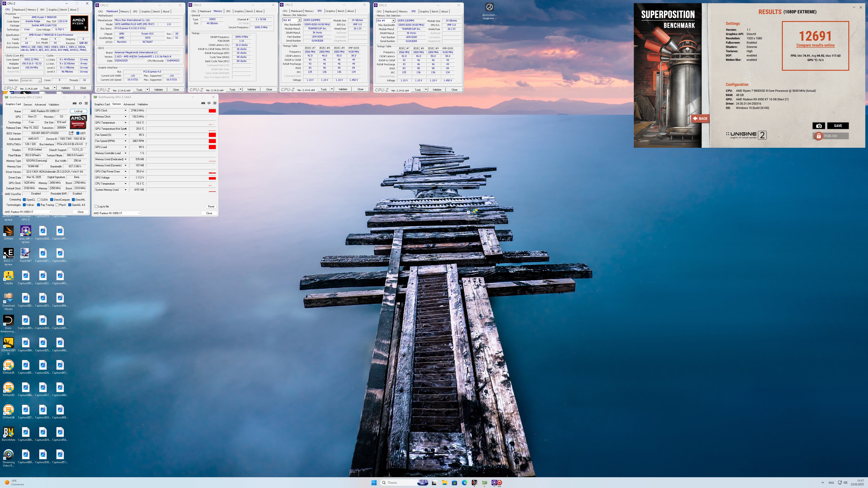This screenshot has width=868, height=488.
Task: Click the taskbar search box
Action: (x=404, y=483)
